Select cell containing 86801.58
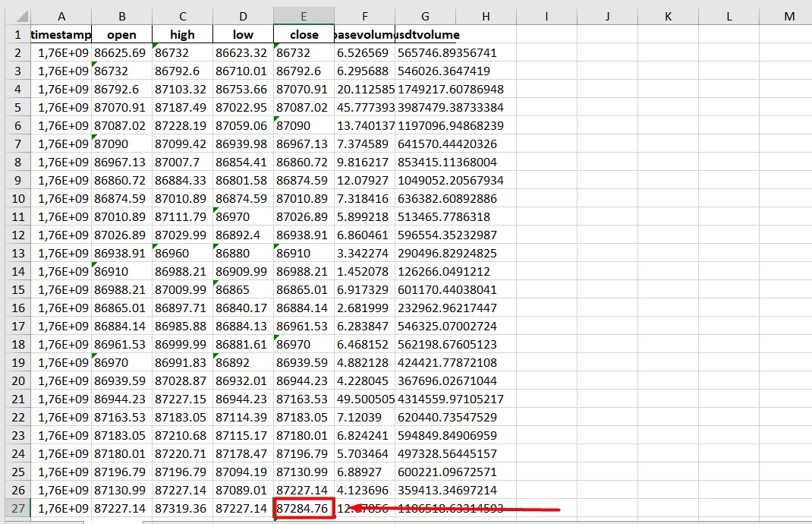Image resolution: width=812 pixels, height=524 pixels. click(x=243, y=180)
